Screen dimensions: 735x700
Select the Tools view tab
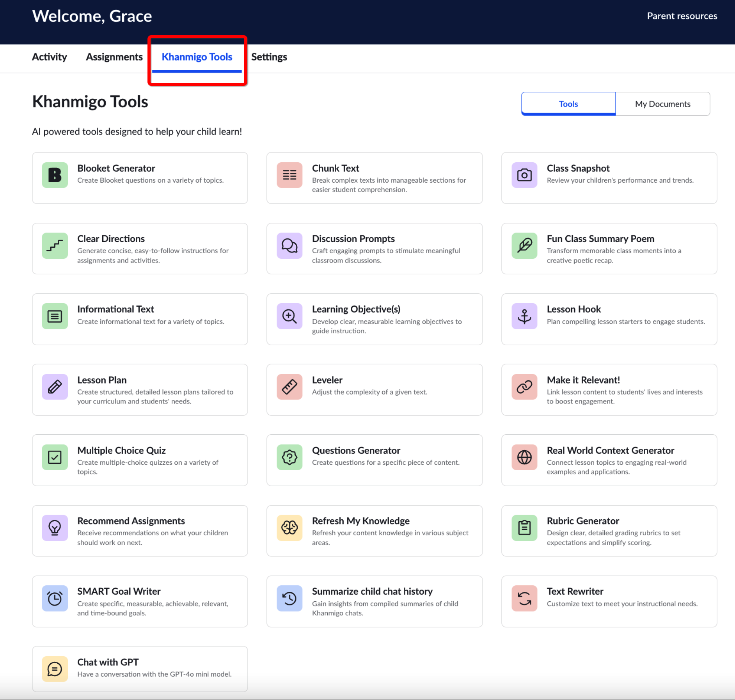(x=568, y=104)
